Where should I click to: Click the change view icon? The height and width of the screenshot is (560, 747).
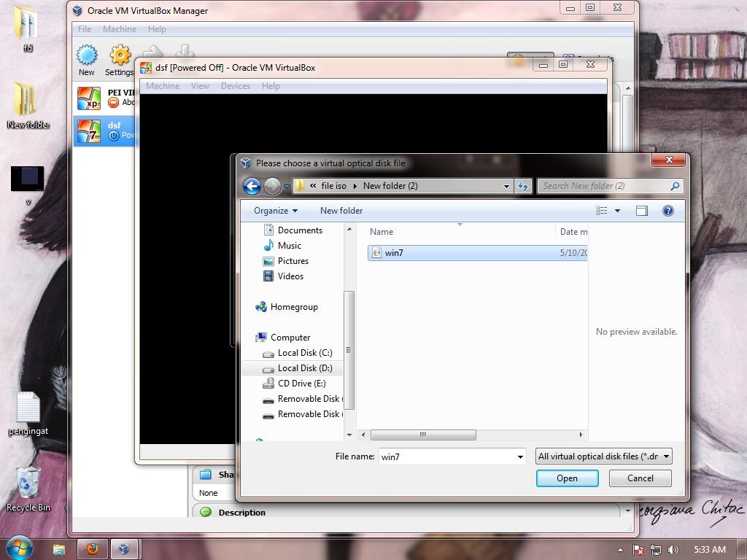[x=602, y=211]
